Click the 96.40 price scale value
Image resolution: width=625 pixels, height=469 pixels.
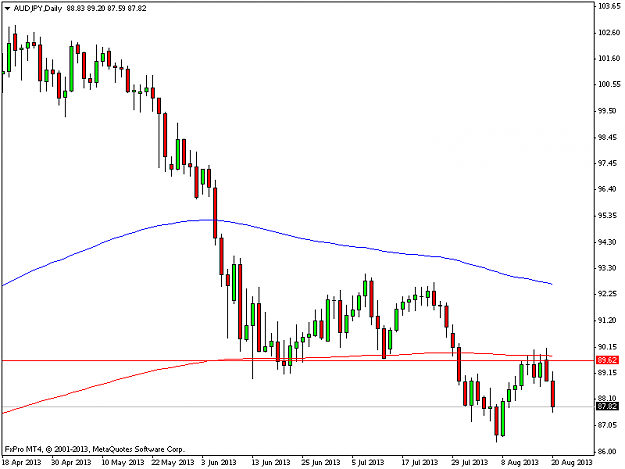point(609,189)
